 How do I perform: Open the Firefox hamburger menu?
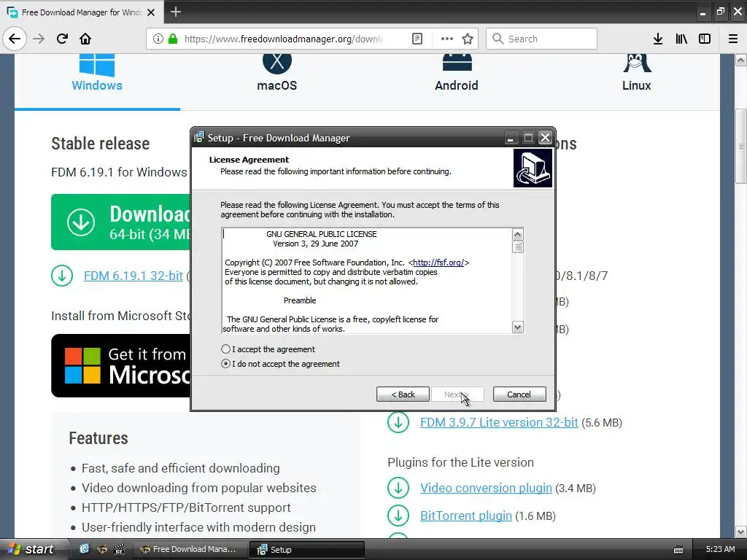pyautogui.click(x=733, y=39)
